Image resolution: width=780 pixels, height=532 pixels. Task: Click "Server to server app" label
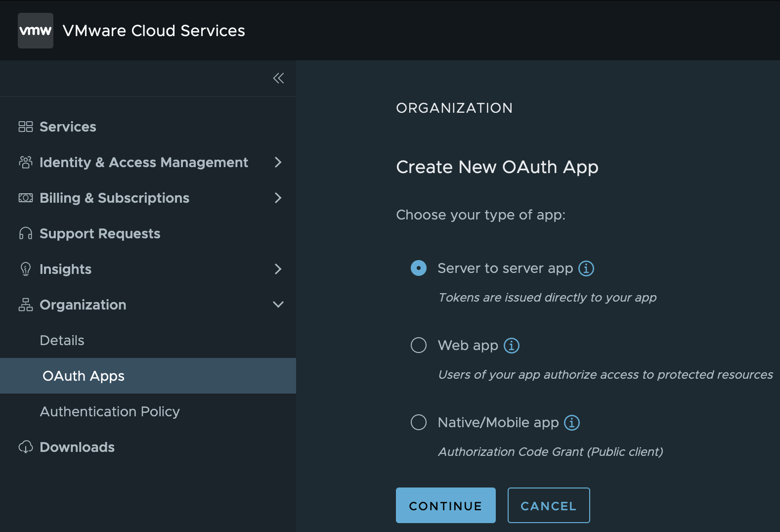tap(505, 268)
